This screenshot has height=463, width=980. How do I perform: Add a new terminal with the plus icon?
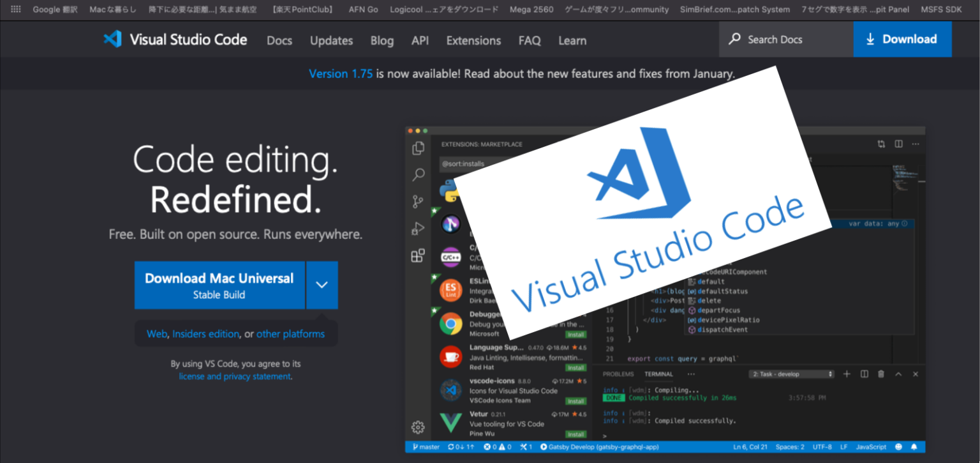(x=847, y=374)
